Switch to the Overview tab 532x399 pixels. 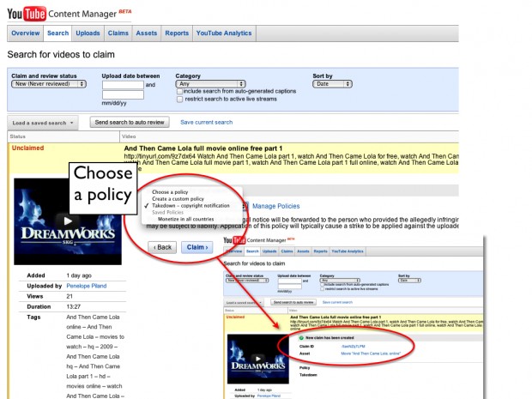[x=26, y=33]
